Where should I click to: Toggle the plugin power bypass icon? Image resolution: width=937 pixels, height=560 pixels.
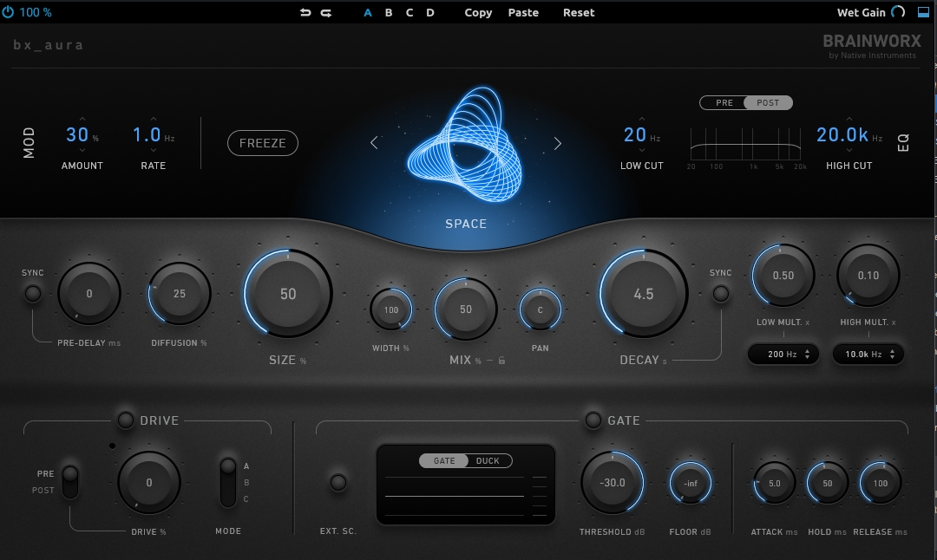tap(8, 12)
